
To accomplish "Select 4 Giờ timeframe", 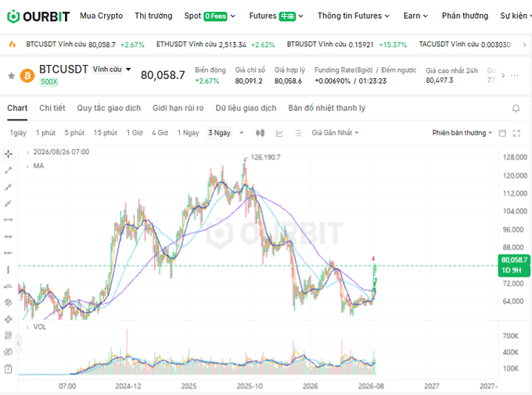I will [160, 133].
